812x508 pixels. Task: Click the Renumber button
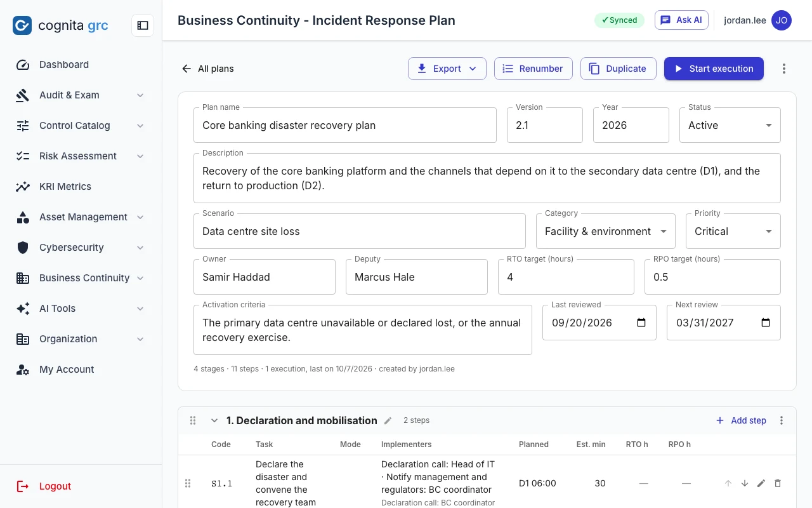[534, 69]
